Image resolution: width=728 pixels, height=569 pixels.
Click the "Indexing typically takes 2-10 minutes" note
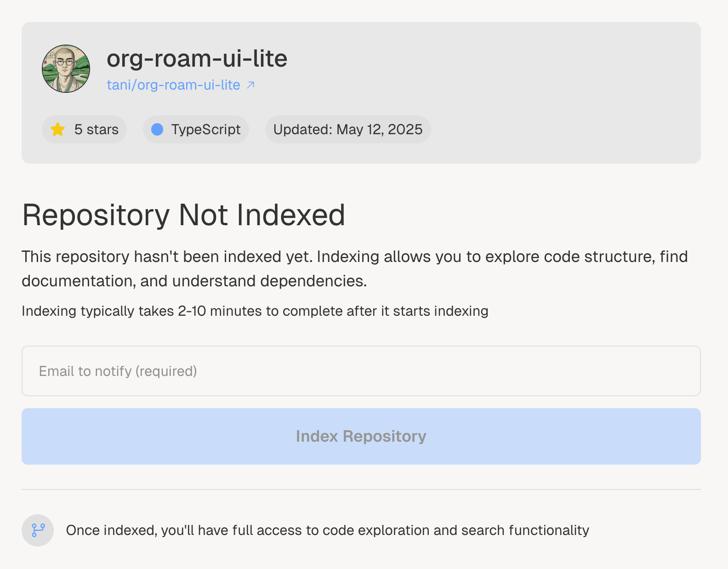pos(255,311)
